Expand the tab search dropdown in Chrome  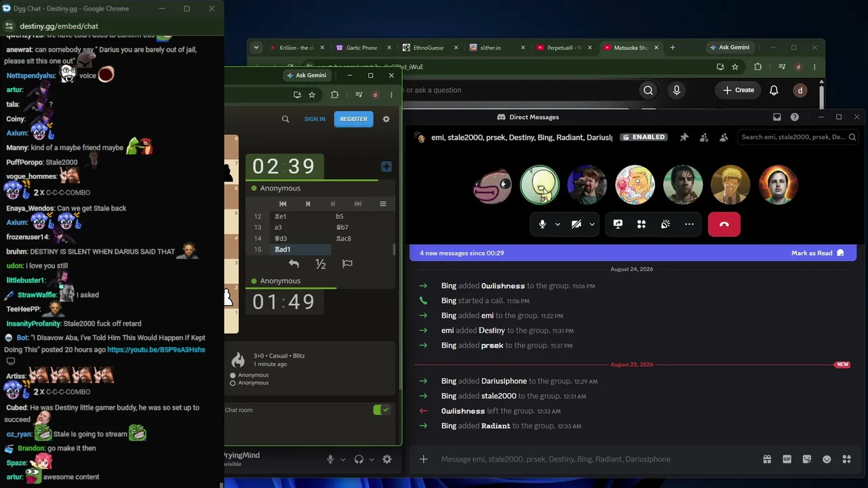(x=256, y=47)
